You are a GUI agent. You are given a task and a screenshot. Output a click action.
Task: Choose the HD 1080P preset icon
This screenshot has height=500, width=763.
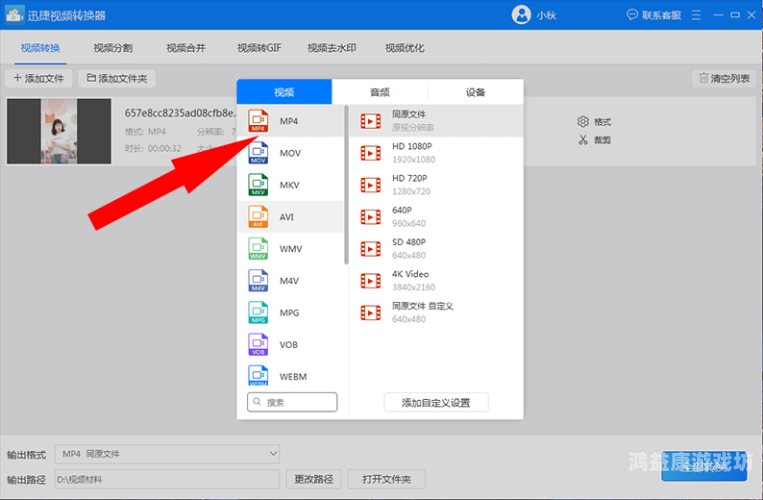[371, 153]
